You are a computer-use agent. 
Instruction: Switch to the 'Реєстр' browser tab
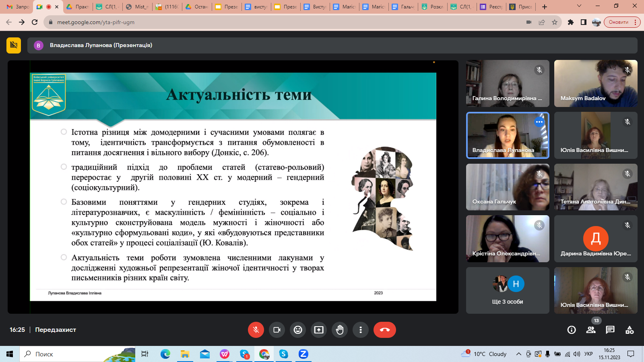coord(491,7)
